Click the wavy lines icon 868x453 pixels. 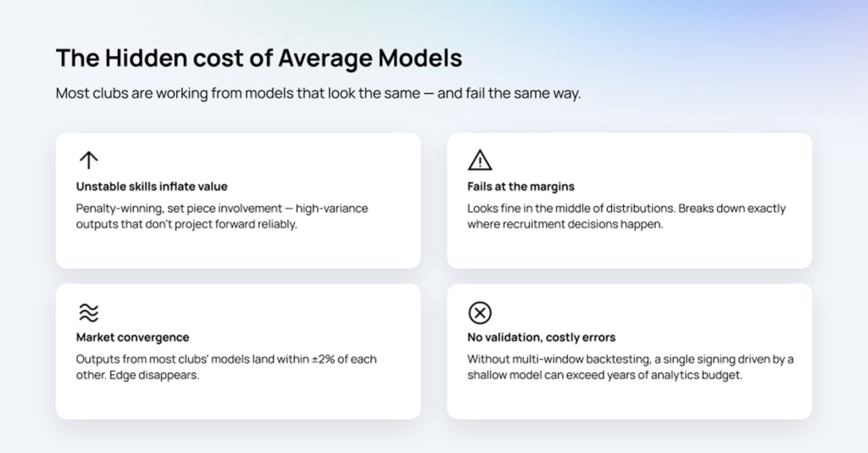88,312
